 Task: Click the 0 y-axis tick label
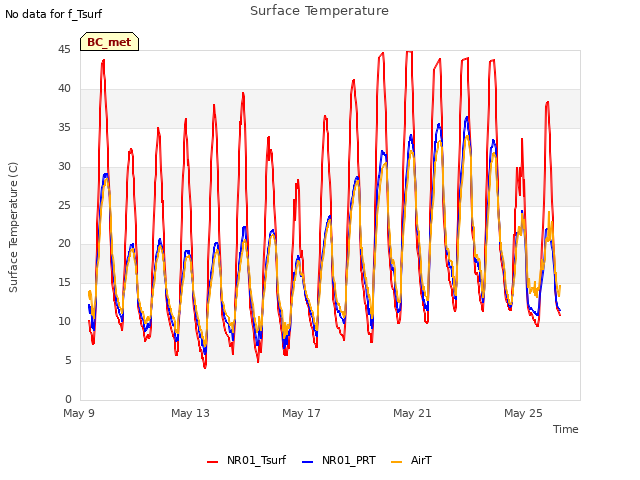coord(68,399)
